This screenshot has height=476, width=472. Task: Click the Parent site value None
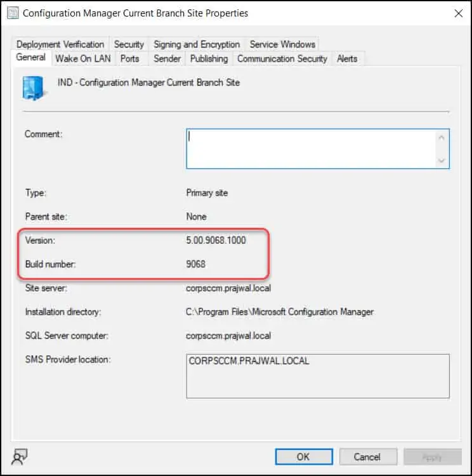pyautogui.click(x=196, y=216)
